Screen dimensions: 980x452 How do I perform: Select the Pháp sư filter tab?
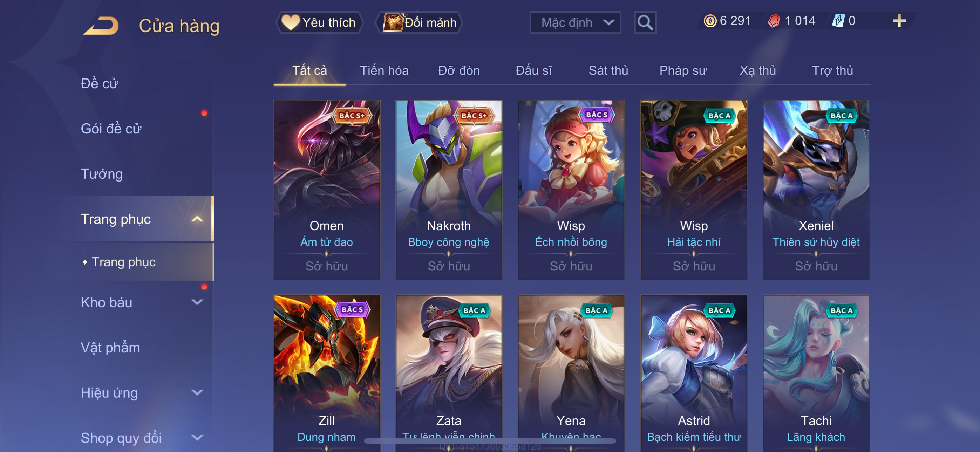pos(683,71)
